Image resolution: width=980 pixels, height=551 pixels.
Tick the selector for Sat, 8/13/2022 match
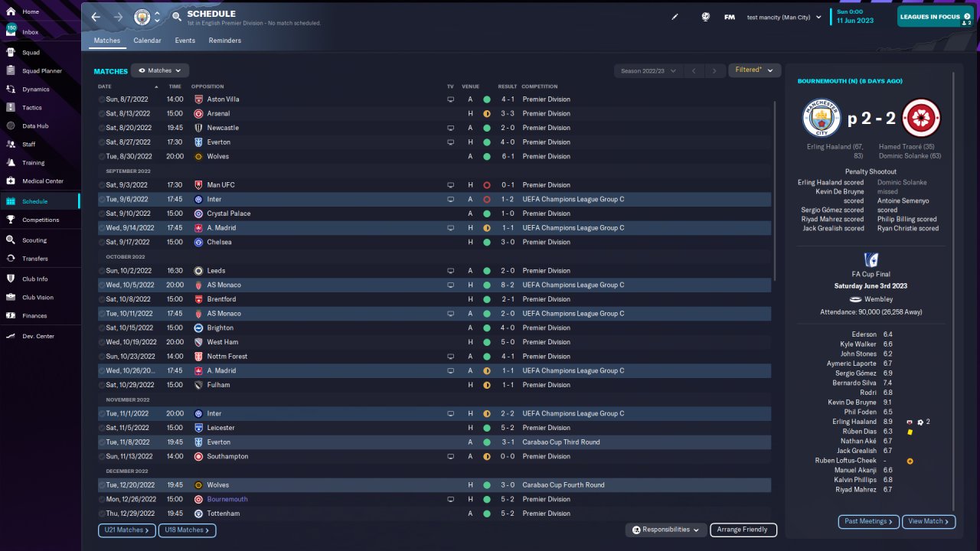point(101,114)
